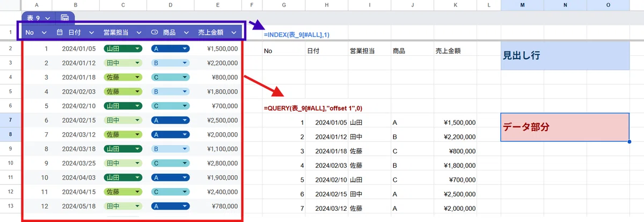Select column E header

[218, 5]
